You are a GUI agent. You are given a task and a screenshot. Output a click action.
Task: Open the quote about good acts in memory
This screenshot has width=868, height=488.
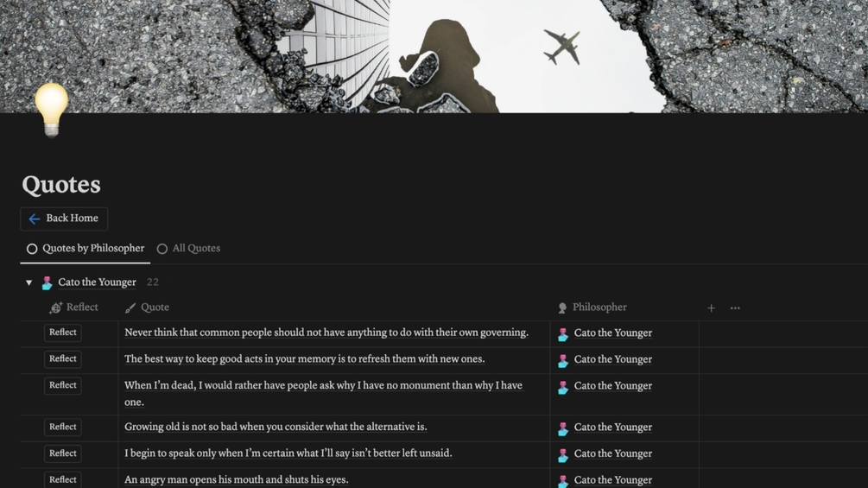(x=305, y=359)
